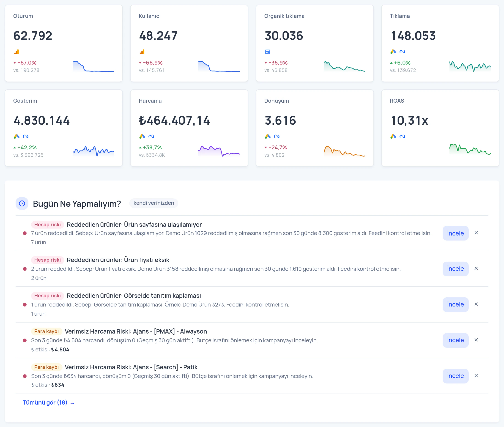Click the Google Ads icon in ROAS card
Screen dimensions: 504x427
click(x=393, y=136)
